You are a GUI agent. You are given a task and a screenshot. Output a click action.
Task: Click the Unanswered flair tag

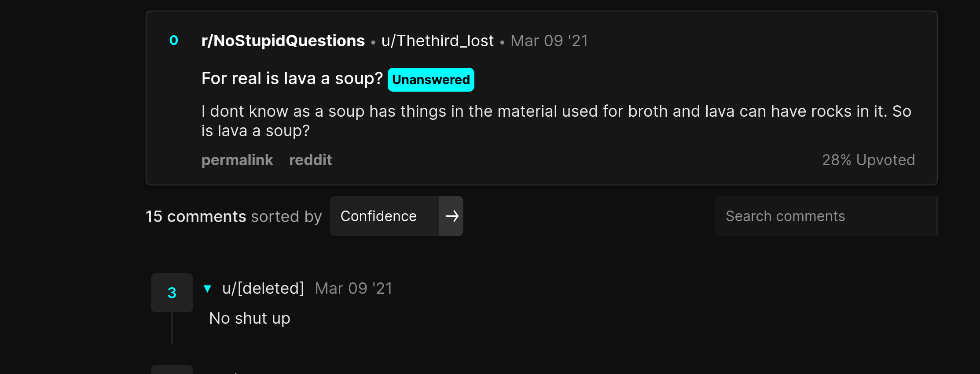(x=431, y=80)
